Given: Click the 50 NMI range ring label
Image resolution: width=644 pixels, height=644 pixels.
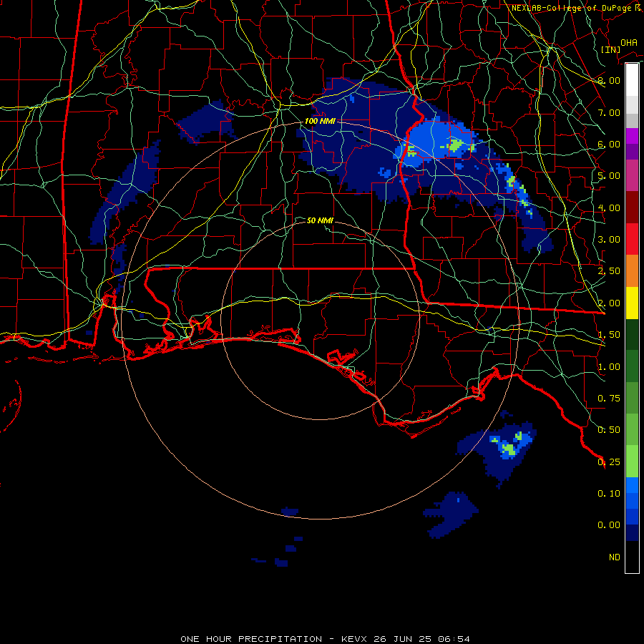Looking at the screenshot, I should [x=320, y=220].
